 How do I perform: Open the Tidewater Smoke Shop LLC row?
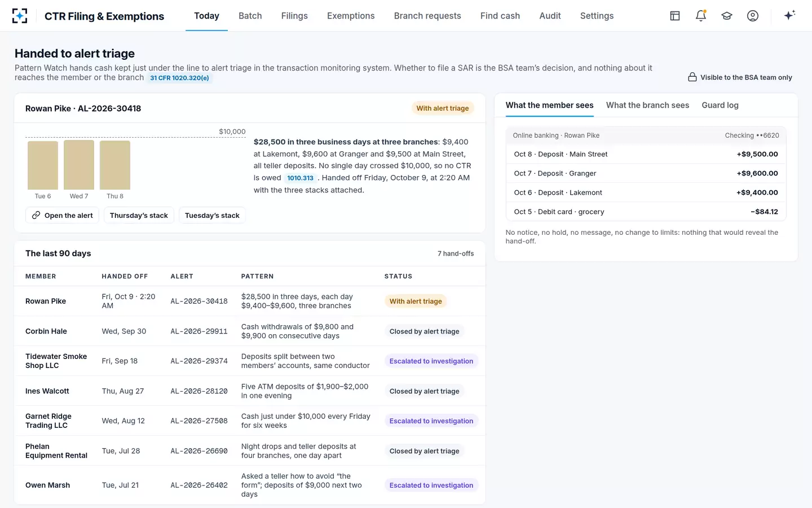tap(250, 361)
